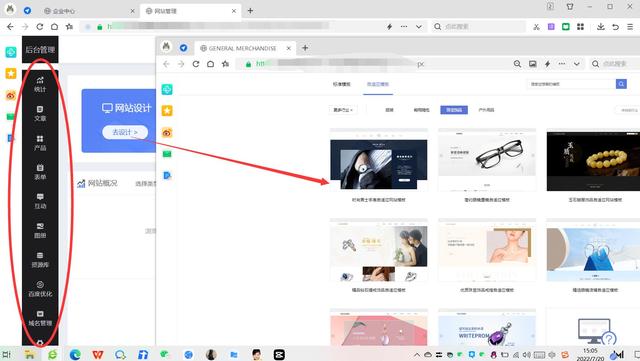Reload the page in the front browser window

[x=196, y=64]
